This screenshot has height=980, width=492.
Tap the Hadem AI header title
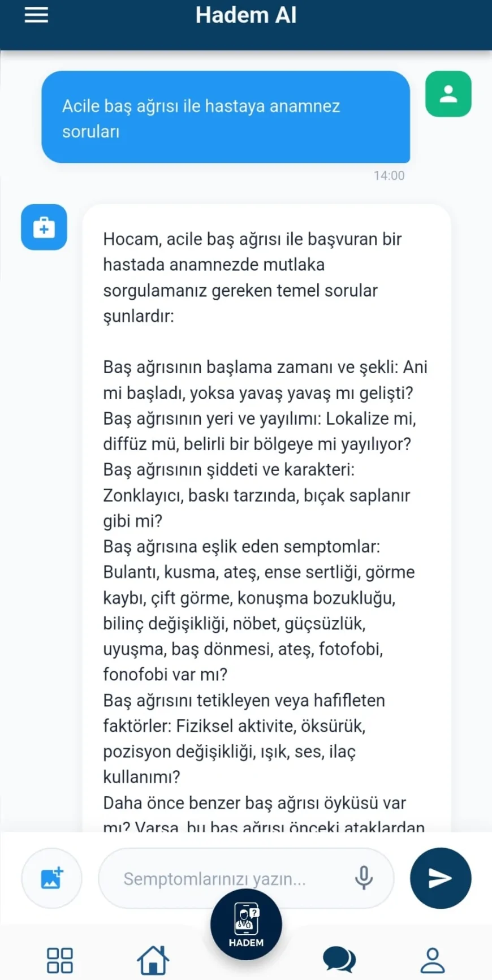[x=246, y=15]
